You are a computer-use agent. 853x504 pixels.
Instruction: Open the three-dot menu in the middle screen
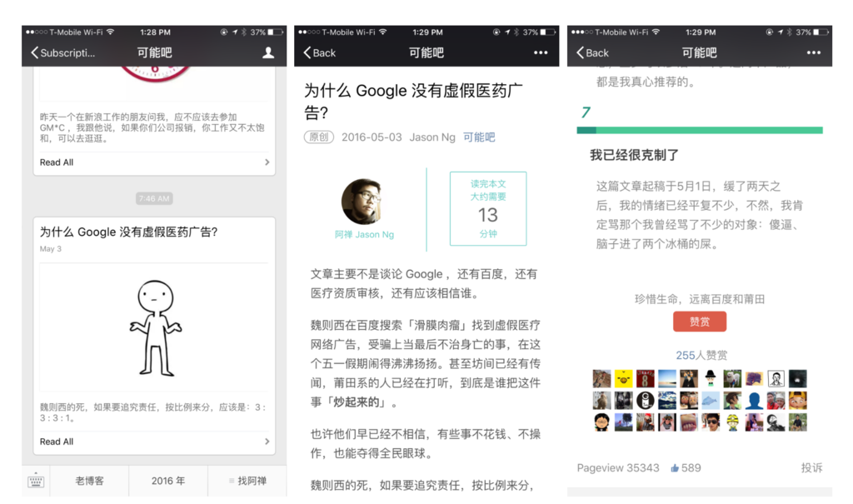pos(541,52)
